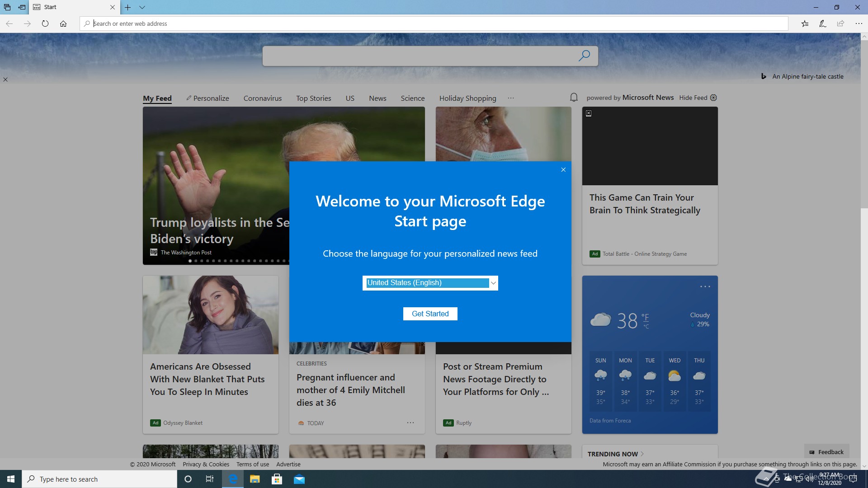This screenshot has width=868, height=488.
Task: Click the page scrollbar down arrow
Action: (x=864, y=466)
